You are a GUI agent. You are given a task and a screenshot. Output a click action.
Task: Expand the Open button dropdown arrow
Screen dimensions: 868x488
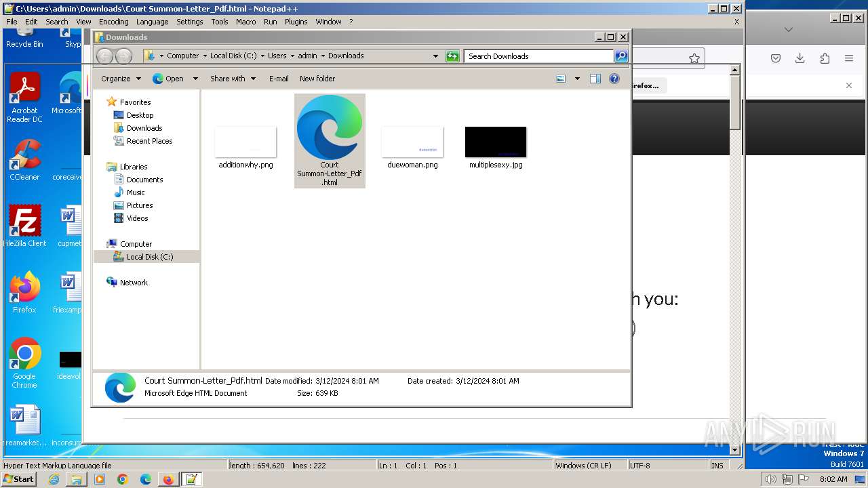click(x=195, y=79)
